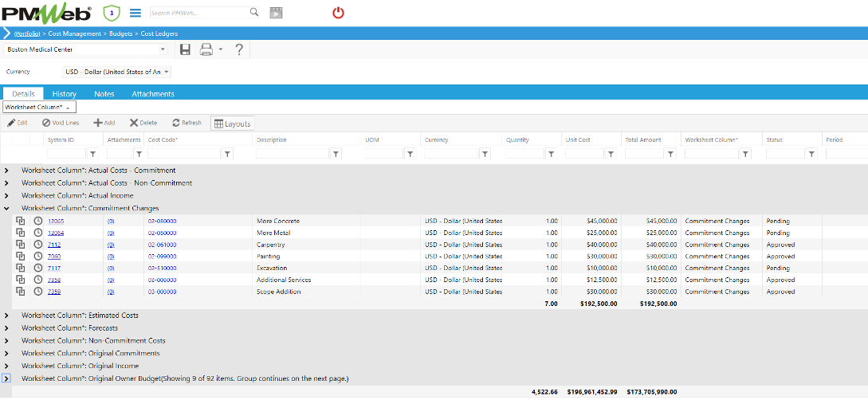868x400 pixels.
Task: Click the clock history icon on More Metal row
Action: click(x=38, y=233)
